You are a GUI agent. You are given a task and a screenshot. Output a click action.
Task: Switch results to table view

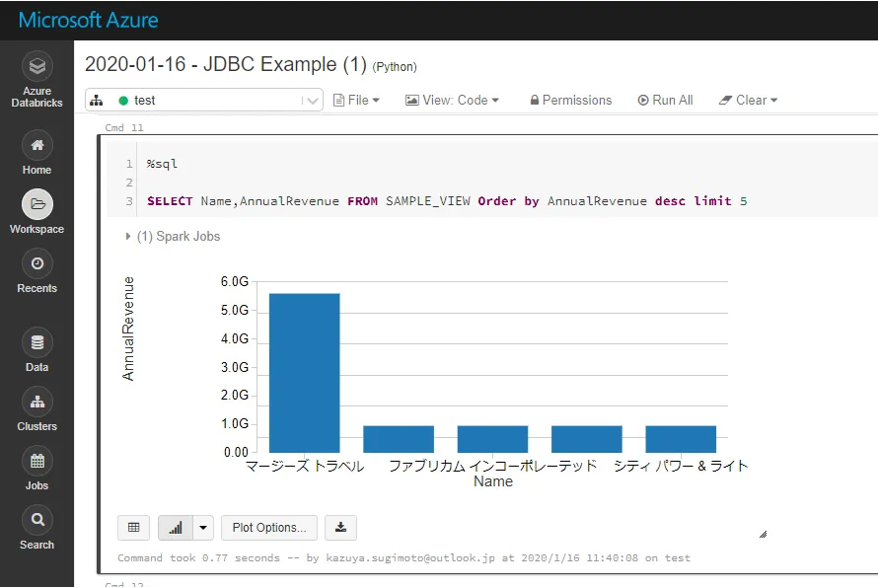tap(133, 528)
